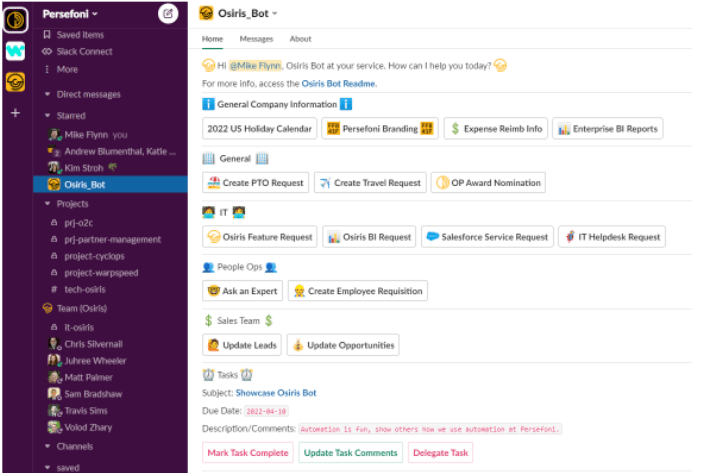Image resolution: width=720 pixels, height=473 pixels.
Task: Open Expense Reimb Info
Action: (495, 129)
